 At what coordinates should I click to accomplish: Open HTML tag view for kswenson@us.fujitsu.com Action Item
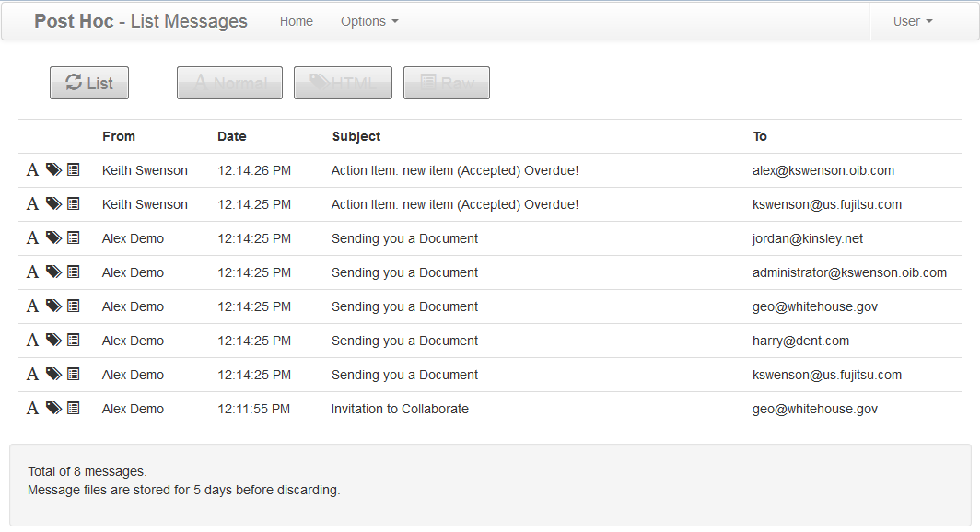[x=53, y=204]
